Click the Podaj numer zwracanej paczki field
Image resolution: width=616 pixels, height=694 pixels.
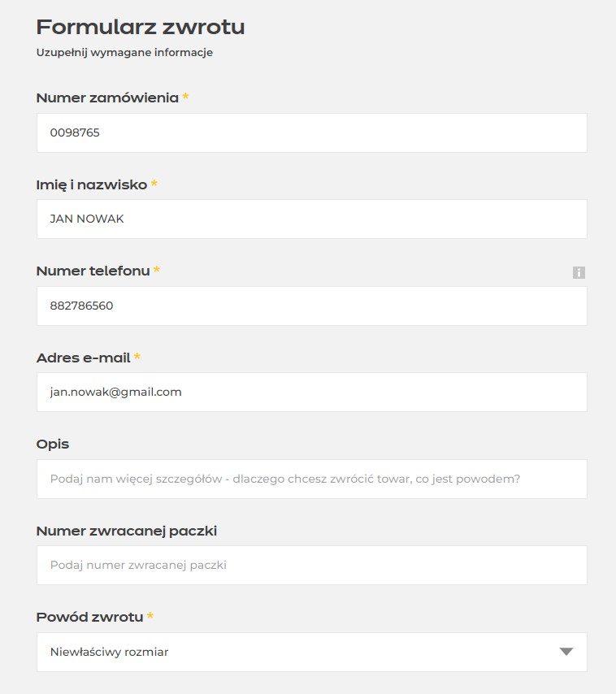pos(311,566)
